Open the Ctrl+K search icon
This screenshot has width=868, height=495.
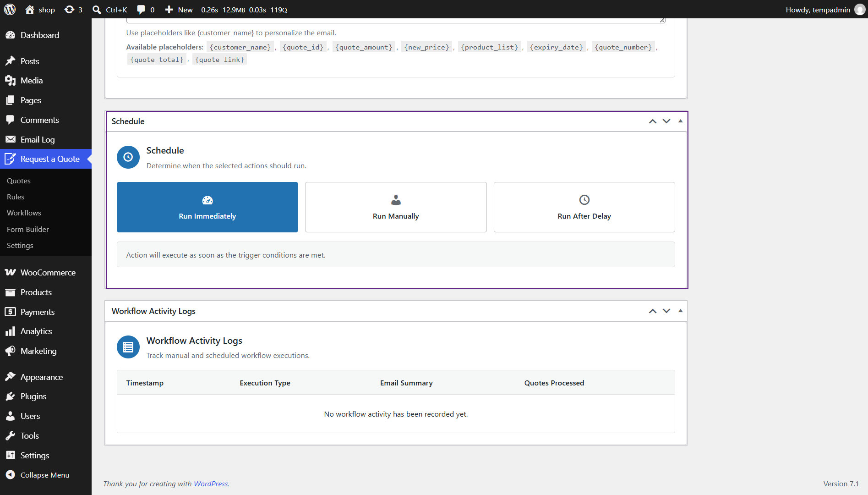click(x=97, y=9)
